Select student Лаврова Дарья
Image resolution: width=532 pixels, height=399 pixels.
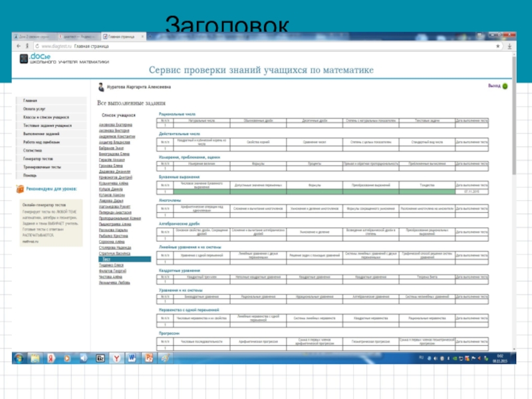(111, 201)
